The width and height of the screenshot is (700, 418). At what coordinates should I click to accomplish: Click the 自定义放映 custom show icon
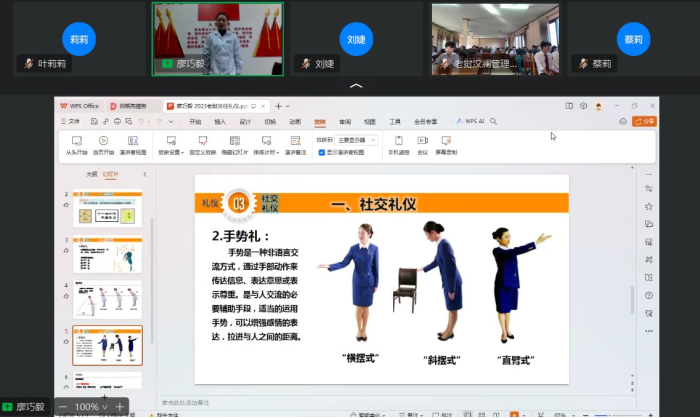tap(203, 142)
